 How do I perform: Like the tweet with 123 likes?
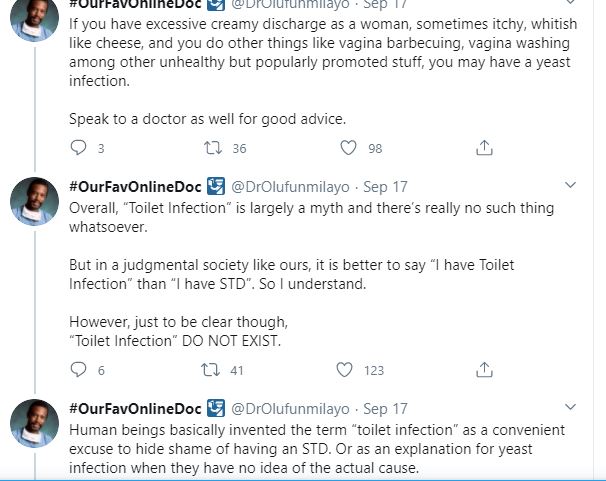(345, 370)
